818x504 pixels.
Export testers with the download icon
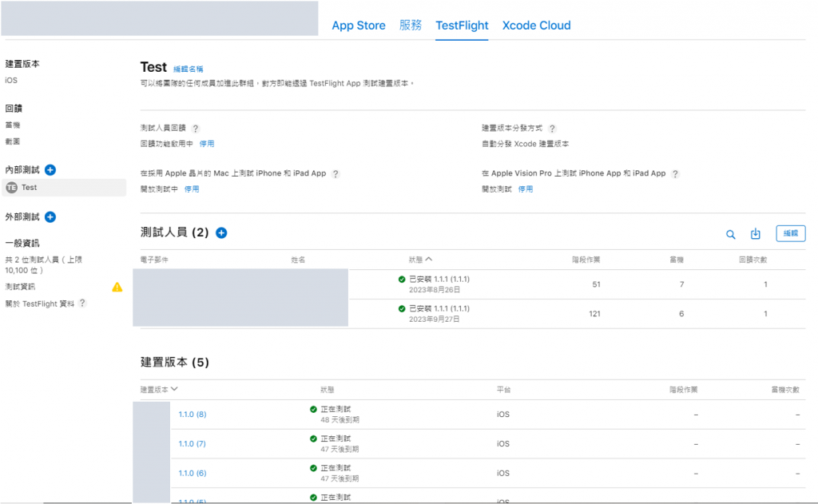click(756, 234)
